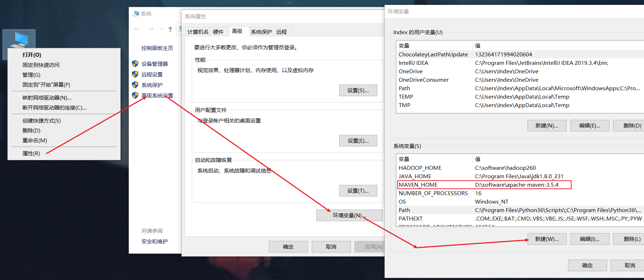644x280 pixels.
Task: Open the 高级系统设置 link
Action: [157, 95]
